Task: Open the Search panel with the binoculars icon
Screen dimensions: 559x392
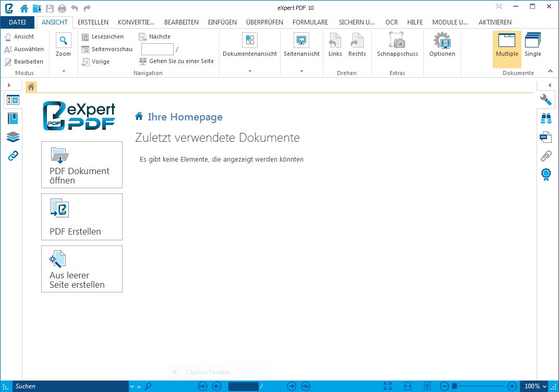Action: coord(545,118)
